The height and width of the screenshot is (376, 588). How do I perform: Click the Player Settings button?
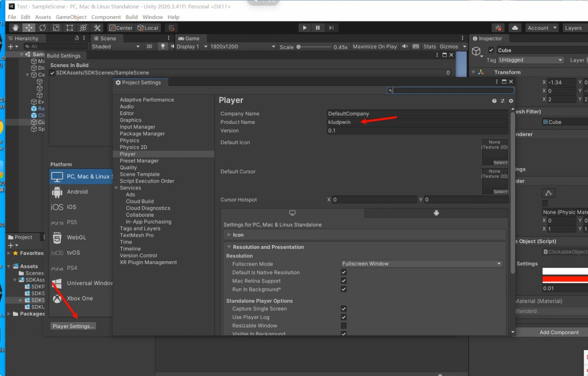tap(73, 326)
